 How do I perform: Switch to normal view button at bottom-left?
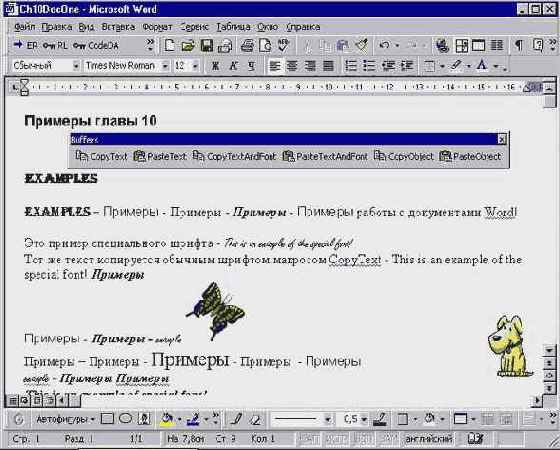pos(13,401)
